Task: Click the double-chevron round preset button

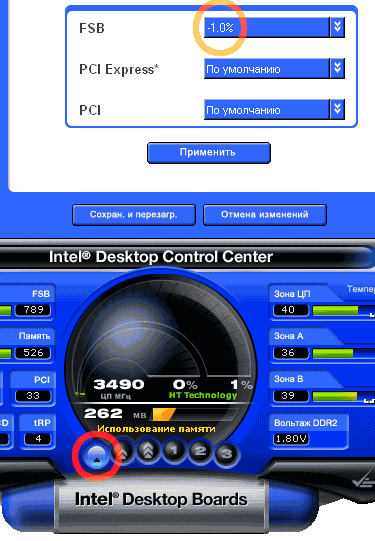Action: pyautogui.click(x=122, y=451)
